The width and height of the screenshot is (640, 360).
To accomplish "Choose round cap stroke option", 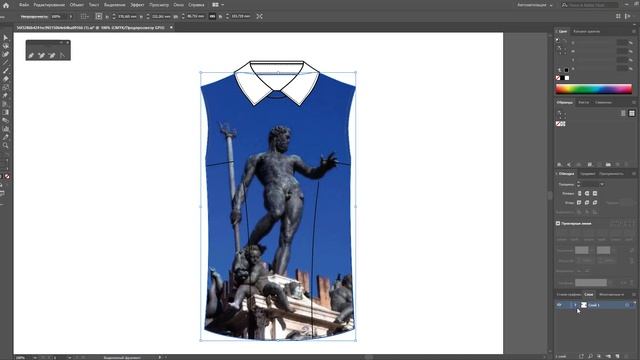I will (587, 193).
